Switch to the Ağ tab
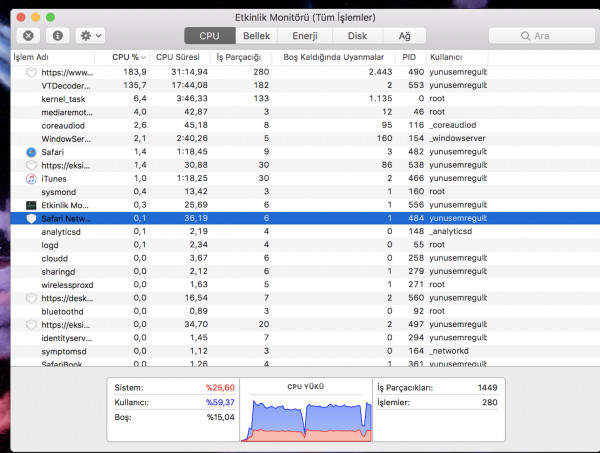The image size is (600, 453). (404, 36)
